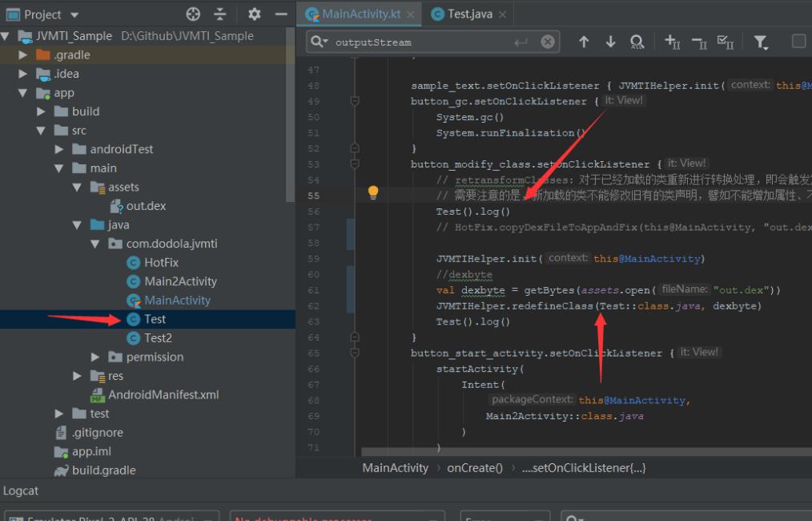
Task: Click editor horizontal scrollbar
Action: tap(586, 452)
